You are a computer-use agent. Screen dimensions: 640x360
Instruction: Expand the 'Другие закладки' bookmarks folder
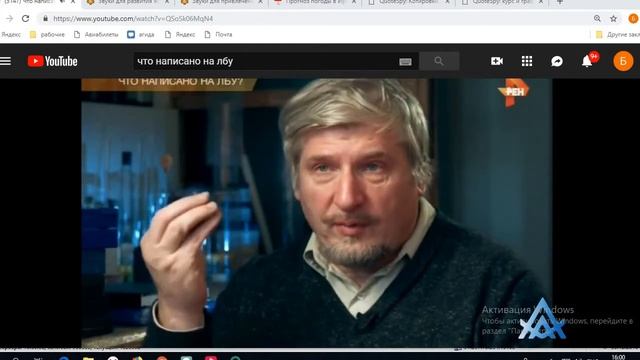point(618,35)
